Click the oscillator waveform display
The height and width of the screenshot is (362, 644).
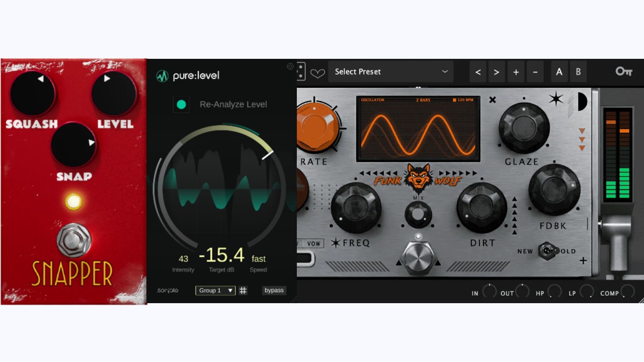click(418, 129)
